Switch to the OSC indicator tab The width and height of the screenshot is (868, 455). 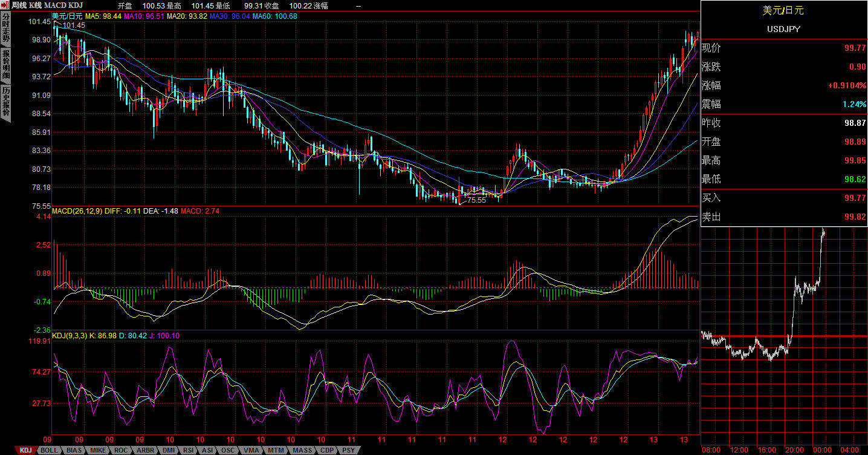click(x=228, y=450)
